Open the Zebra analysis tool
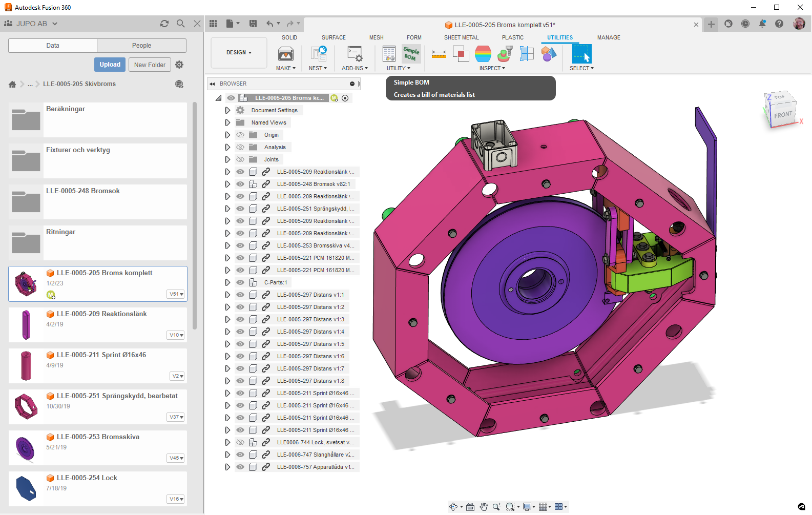The height and width of the screenshot is (515, 812). coord(483,54)
